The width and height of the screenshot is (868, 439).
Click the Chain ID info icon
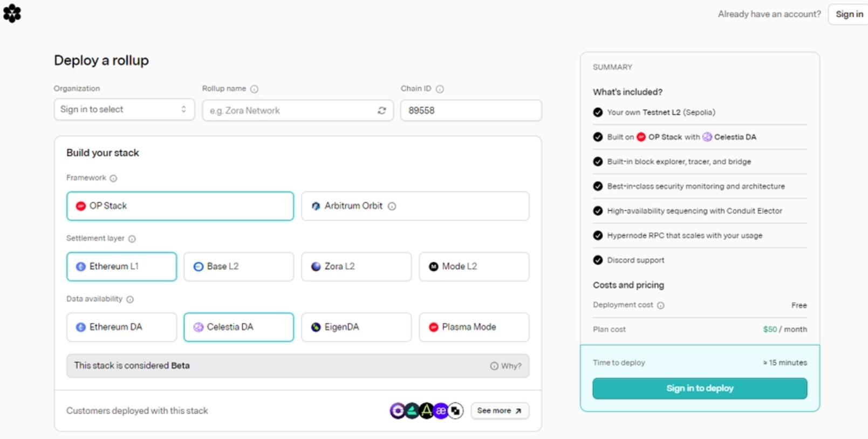440,89
